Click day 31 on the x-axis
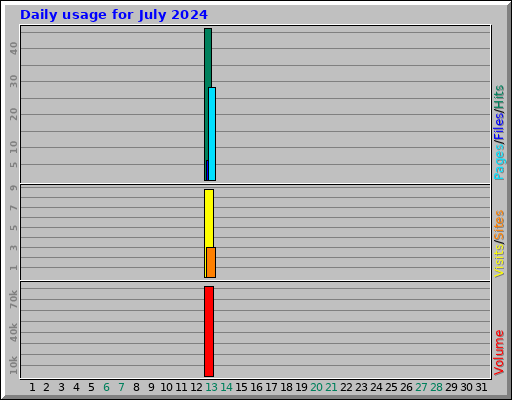 tap(481, 387)
